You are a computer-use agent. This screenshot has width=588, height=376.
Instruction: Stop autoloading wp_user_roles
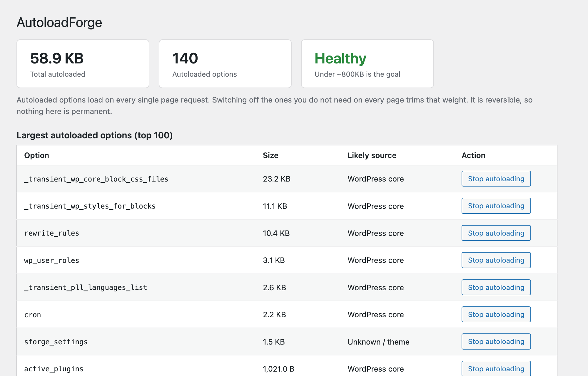496,260
